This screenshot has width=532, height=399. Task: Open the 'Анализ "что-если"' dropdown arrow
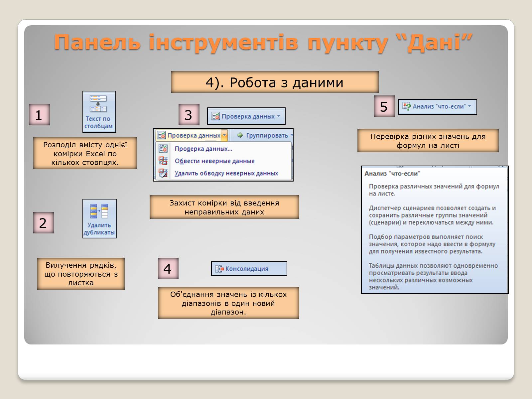point(469,106)
